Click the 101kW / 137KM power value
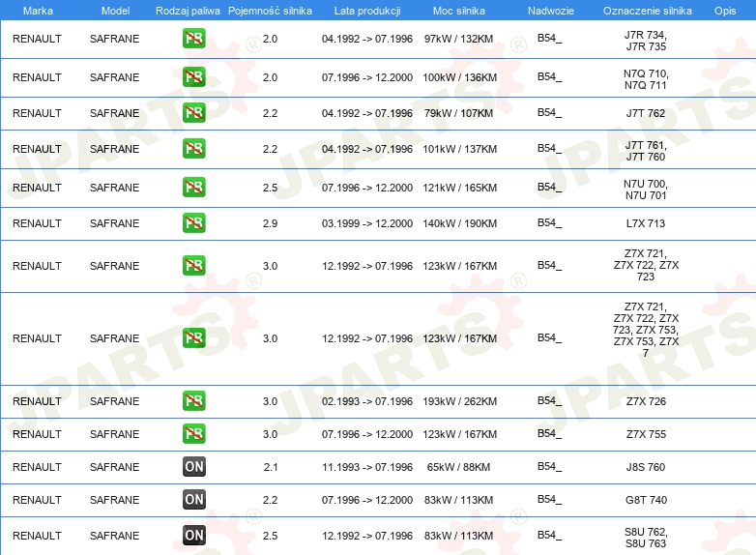756x555 pixels. pos(459,149)
